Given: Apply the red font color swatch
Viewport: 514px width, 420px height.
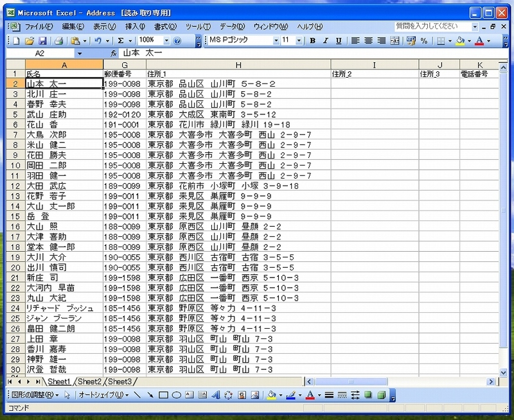Looking at the screenshot, I should tap(479, 40).
